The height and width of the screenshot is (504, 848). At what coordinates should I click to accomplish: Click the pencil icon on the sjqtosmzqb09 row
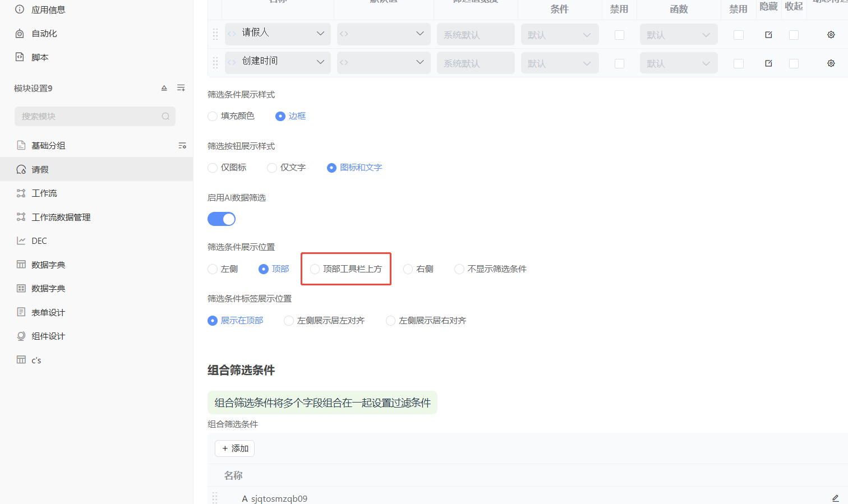point(835,498)
